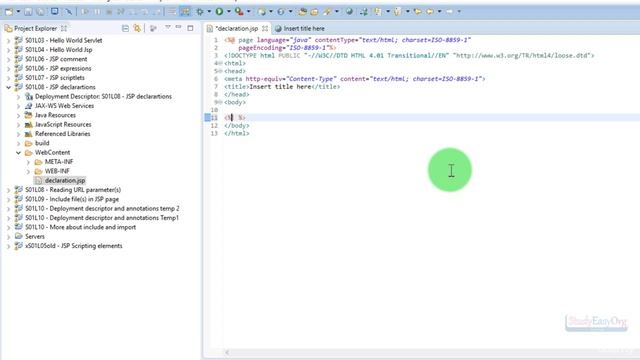The width and height of the screenshot is (640, 360).
Task: Click the title text on line 7
Action: tap(280, 87)
